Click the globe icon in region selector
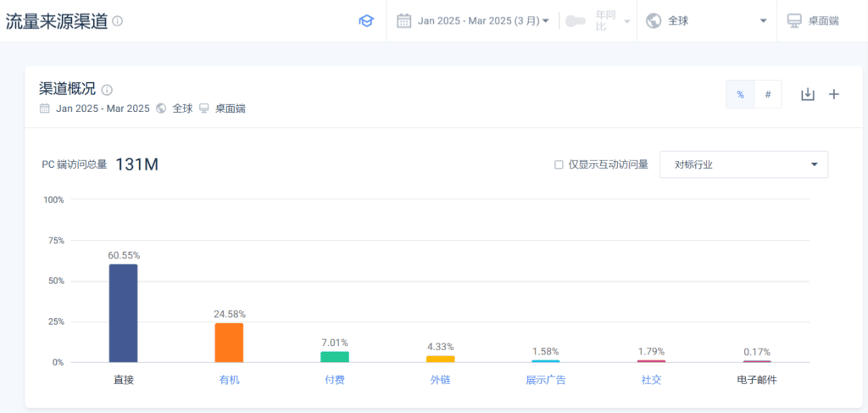The height and width of the screenshot is (413, 868). (x=654, y=20)
